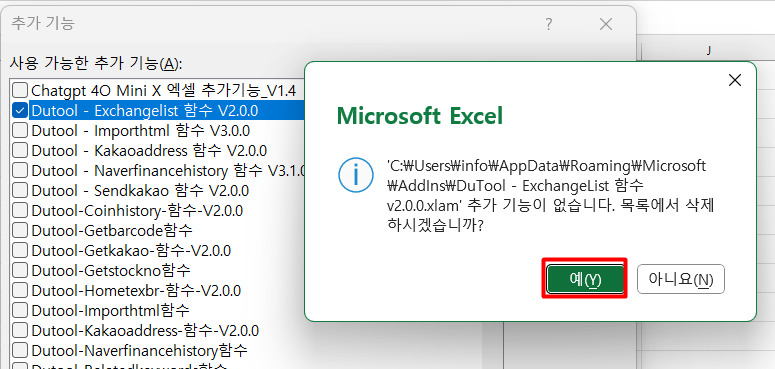
Task: Select Dutool - Exchangelist 함수 V2.0.0 list entry
Action: 144,111
